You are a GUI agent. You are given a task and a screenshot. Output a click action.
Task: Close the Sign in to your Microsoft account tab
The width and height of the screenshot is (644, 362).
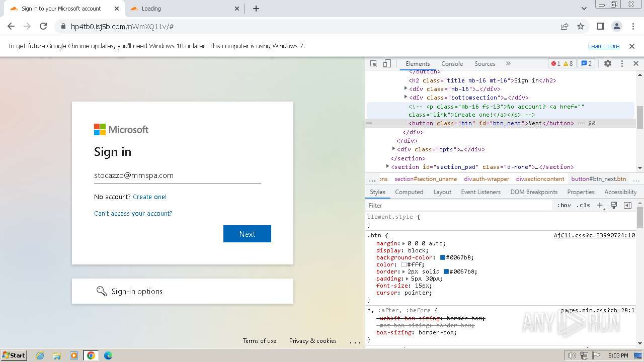pos(117,9)
